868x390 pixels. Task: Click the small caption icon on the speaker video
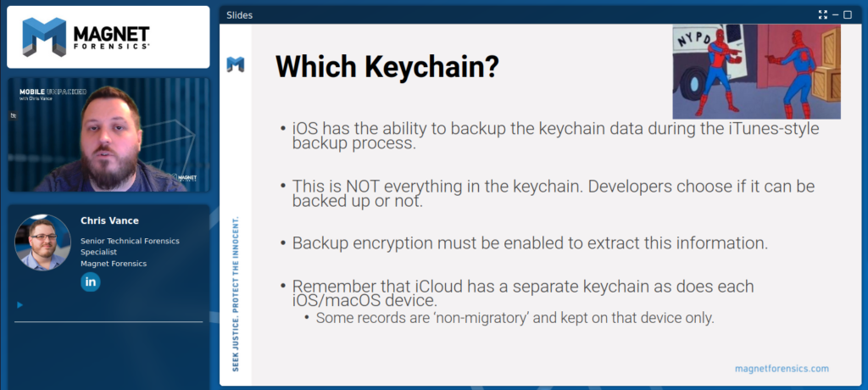click(14, 116)
